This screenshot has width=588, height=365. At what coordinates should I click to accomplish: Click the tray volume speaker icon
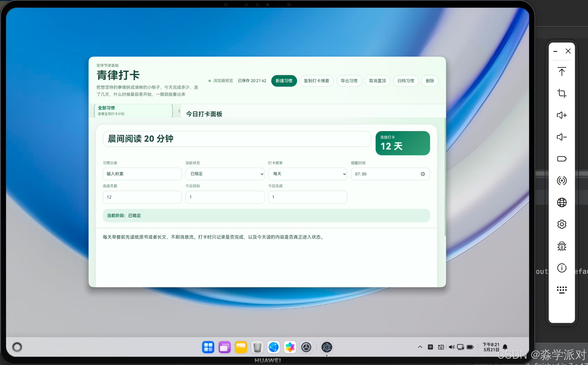click(451, 347)
